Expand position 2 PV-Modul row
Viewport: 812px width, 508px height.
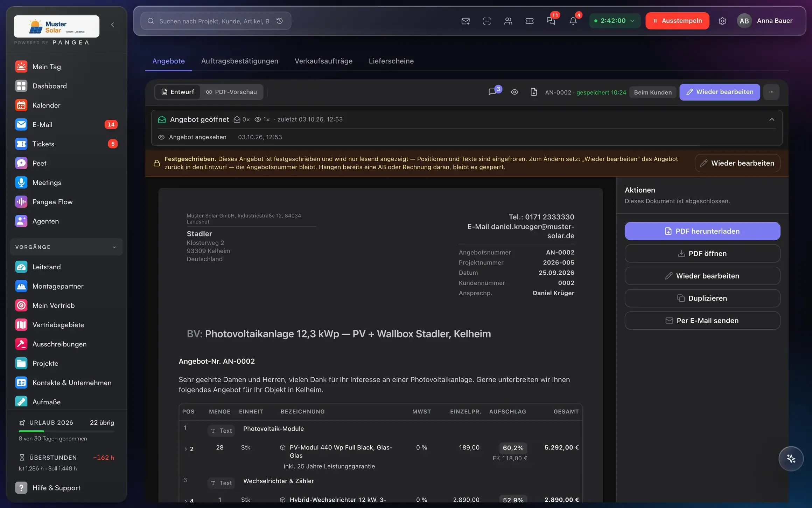pyautogui.click(x=185, y=449)
